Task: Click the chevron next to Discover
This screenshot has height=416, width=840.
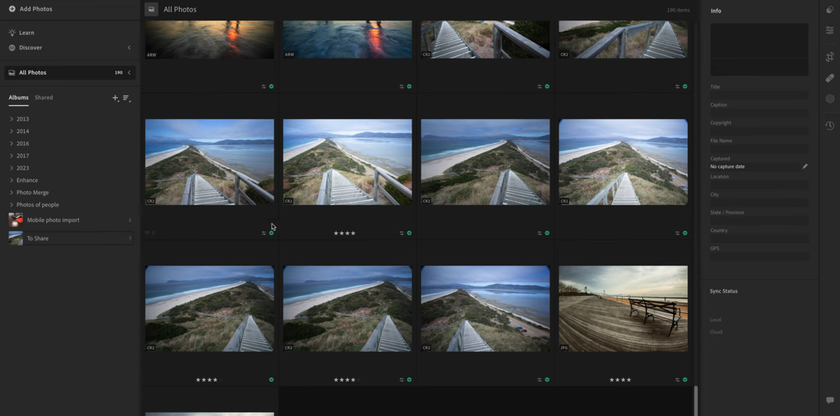Action: 129,48
